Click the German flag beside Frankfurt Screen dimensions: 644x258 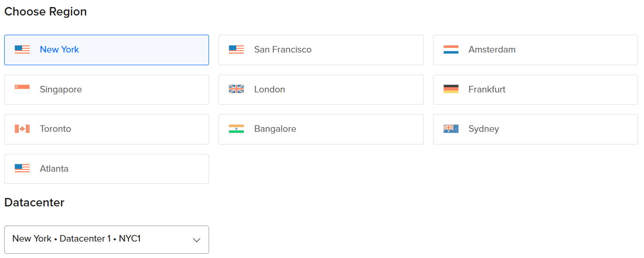(451, 89)
